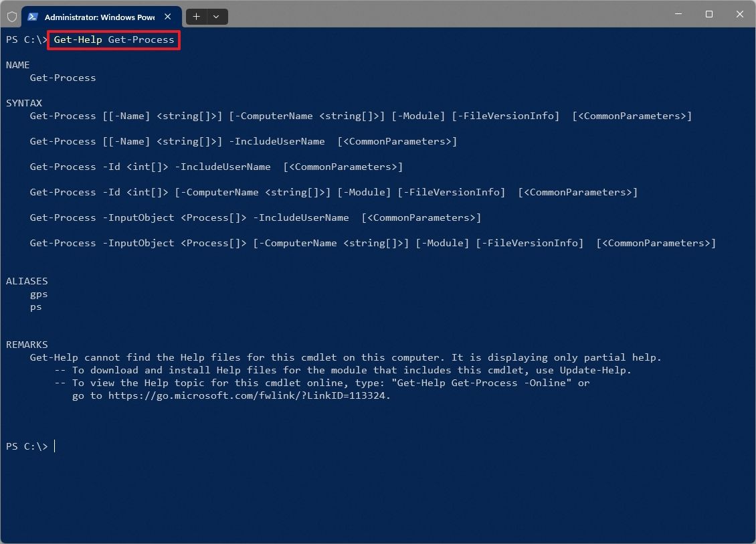Select the highlighted Get-Help Get-Process command
This screenshot has width=756, height=544.
pyautogui.click(x=113, y=39)
